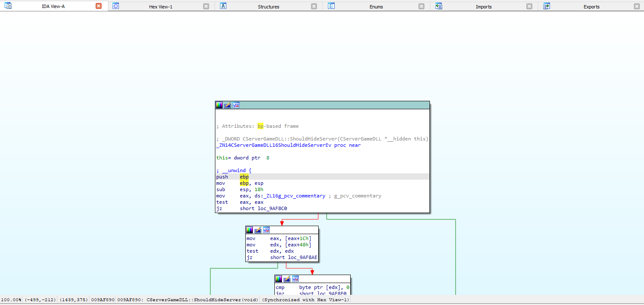Screen dimensions: 644x305
Task: Switch to the Enums tab
Action: click(x=376, y=6)
